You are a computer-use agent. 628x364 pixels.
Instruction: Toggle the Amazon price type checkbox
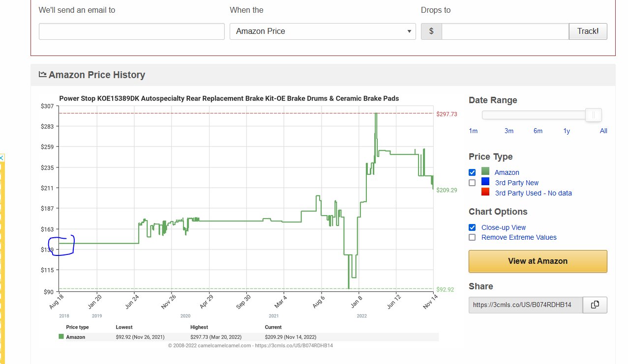[472, 172]
